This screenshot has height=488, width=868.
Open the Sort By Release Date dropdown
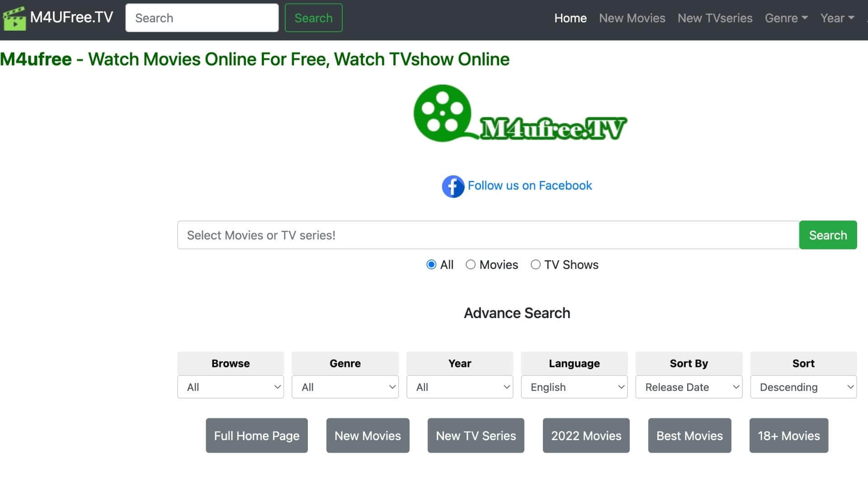point(689,387)
